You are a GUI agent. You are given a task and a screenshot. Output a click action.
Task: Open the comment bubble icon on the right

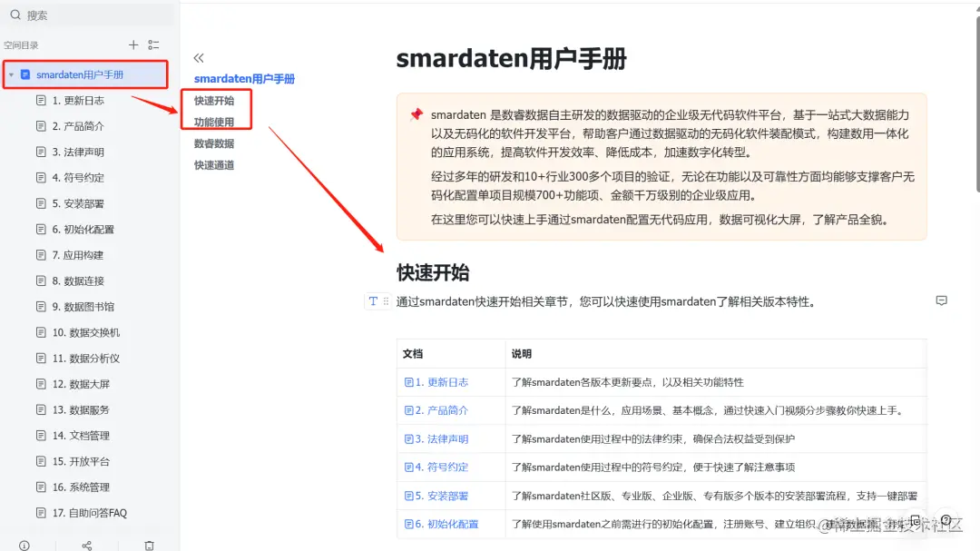[x=941, y=300]
